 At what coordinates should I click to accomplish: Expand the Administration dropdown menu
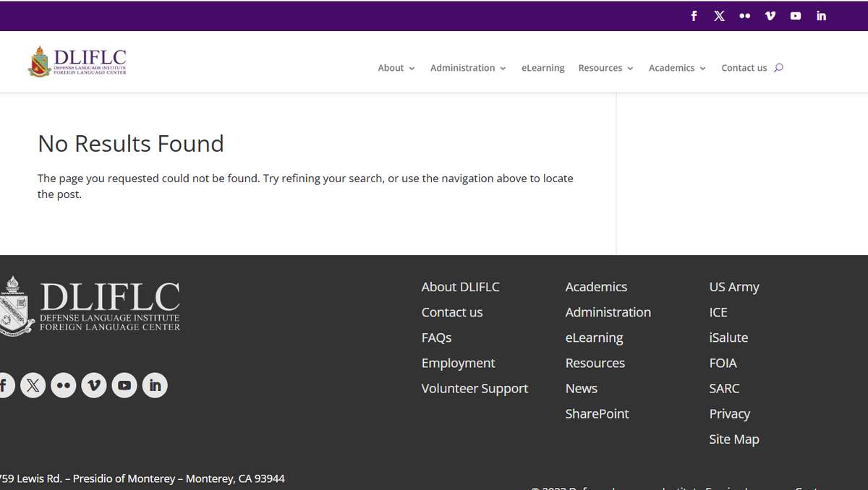(x=467, y=68)
